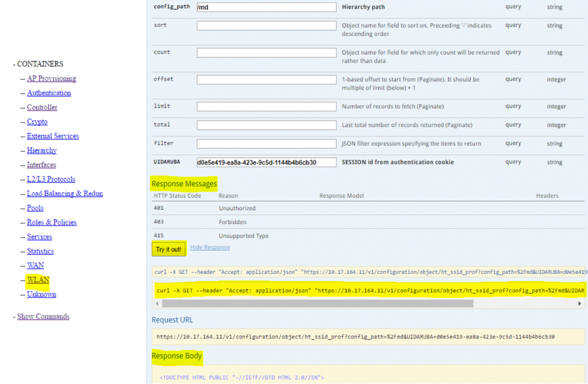Open the Authentication container link
This screenshot has width=588, height=384.
pos(49,93)
